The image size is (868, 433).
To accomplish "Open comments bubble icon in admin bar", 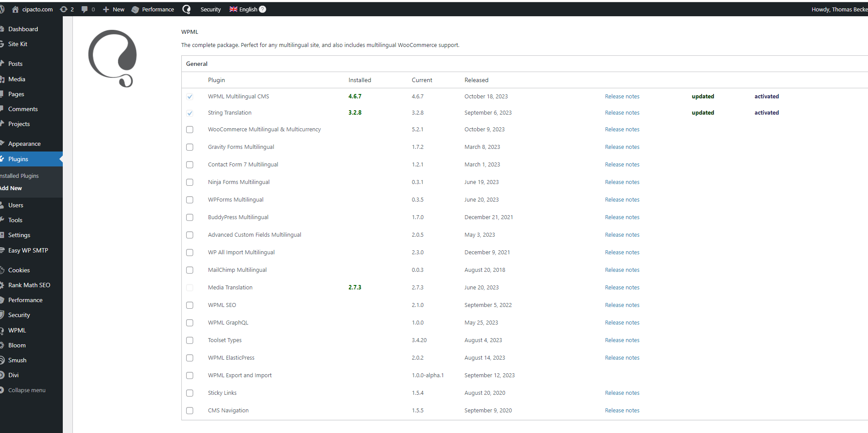I will (x=85, y=9).
